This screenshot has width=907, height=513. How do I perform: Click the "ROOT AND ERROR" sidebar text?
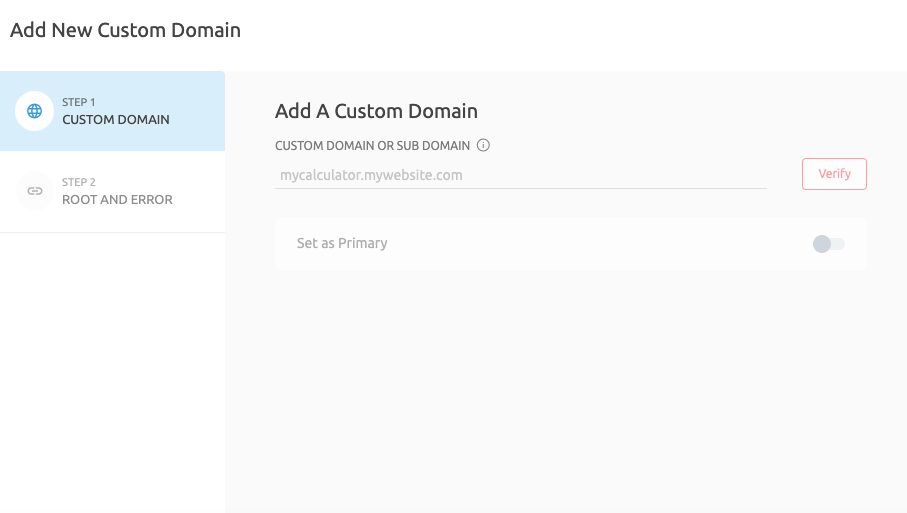tap(117, 200)
